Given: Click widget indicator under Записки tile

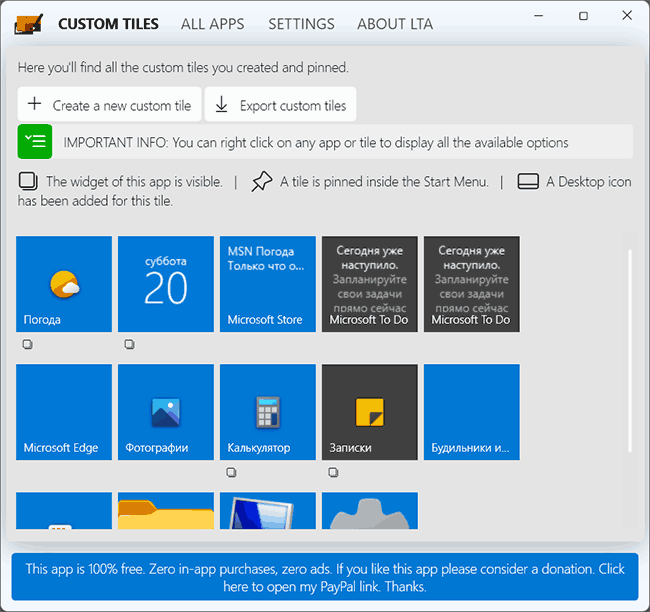Looking at the screenshot, I should [334, 472].
